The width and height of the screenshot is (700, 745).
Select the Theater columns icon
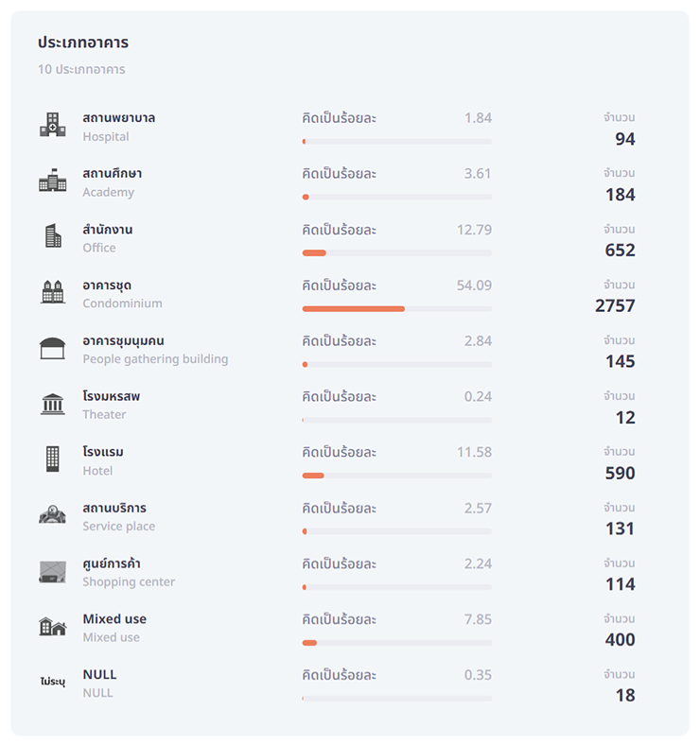[52, 404]
